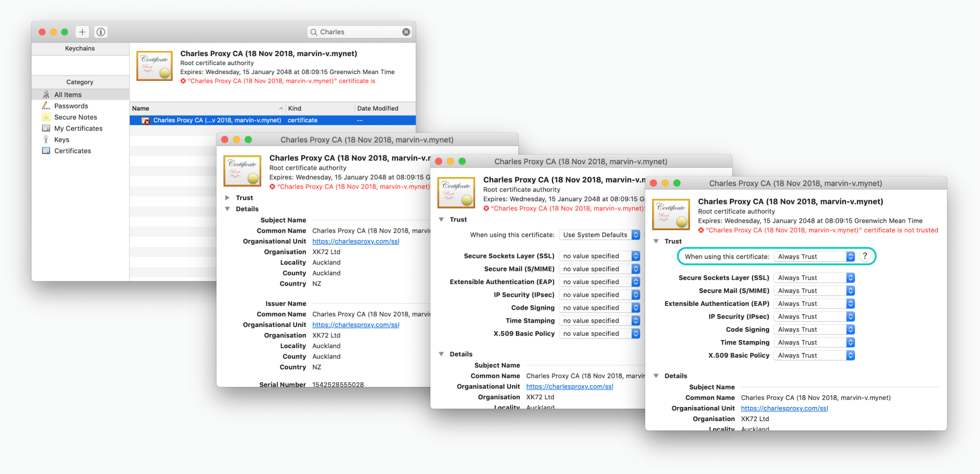Collapse Details in the System Defaults window

[441, 354]
